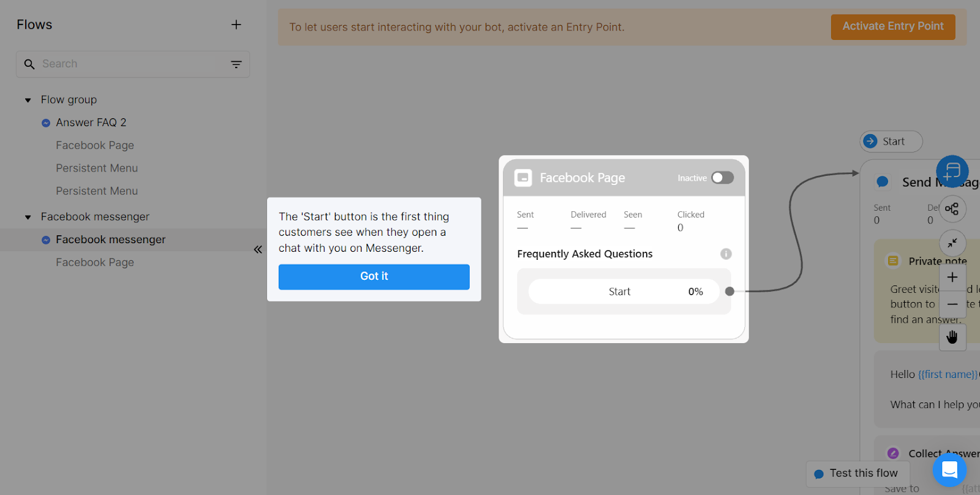
Task: Click the Got it button
Action: [x=374, y=276]
